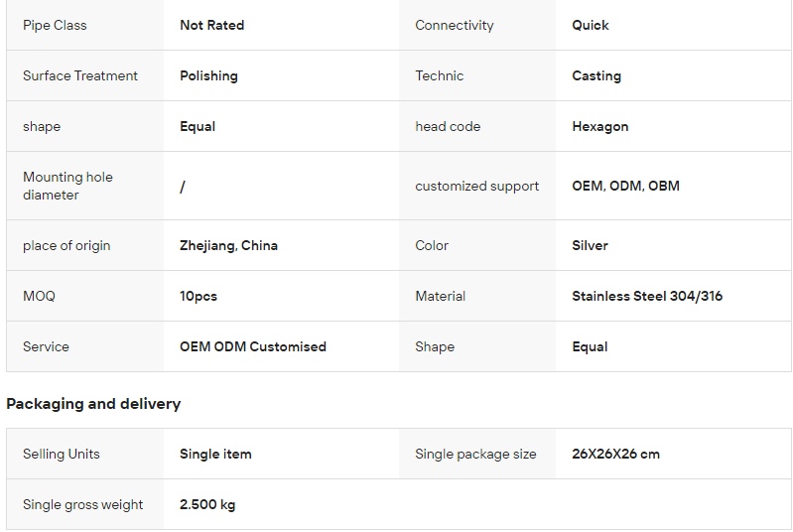
Task: Click the "Mounting hole diameter" label
Action: pos(67,186)
